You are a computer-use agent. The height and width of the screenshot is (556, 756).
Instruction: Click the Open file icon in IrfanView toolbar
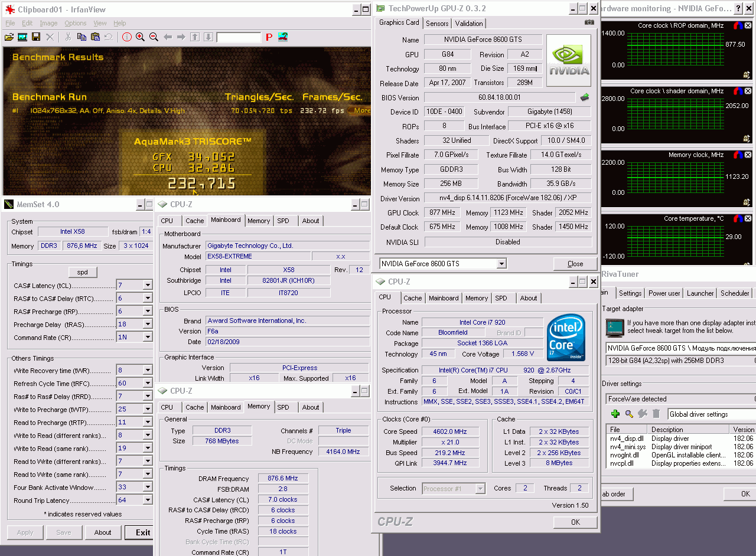click(9, 37)
